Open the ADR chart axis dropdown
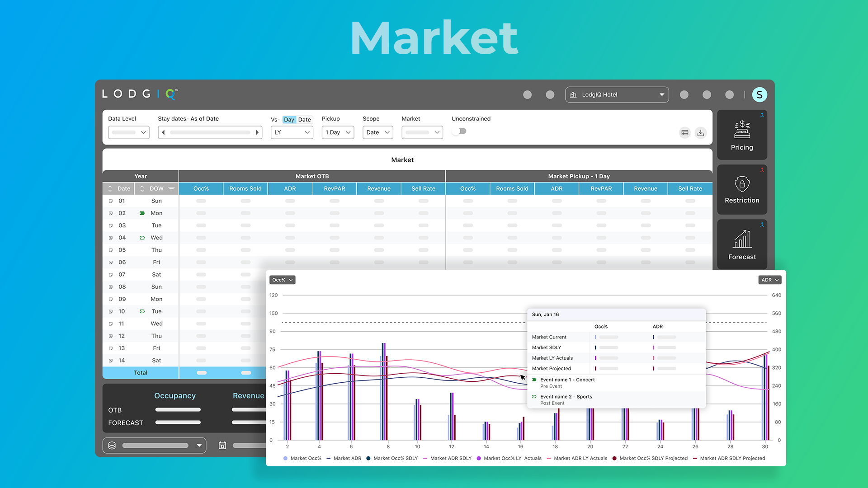 coord(769,280)
